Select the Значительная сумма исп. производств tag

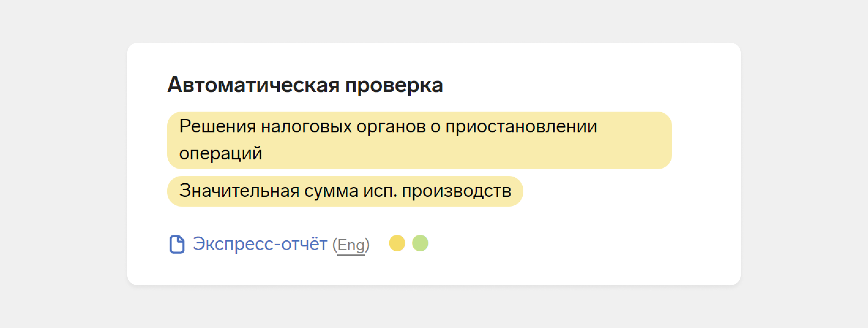[345, 191]
